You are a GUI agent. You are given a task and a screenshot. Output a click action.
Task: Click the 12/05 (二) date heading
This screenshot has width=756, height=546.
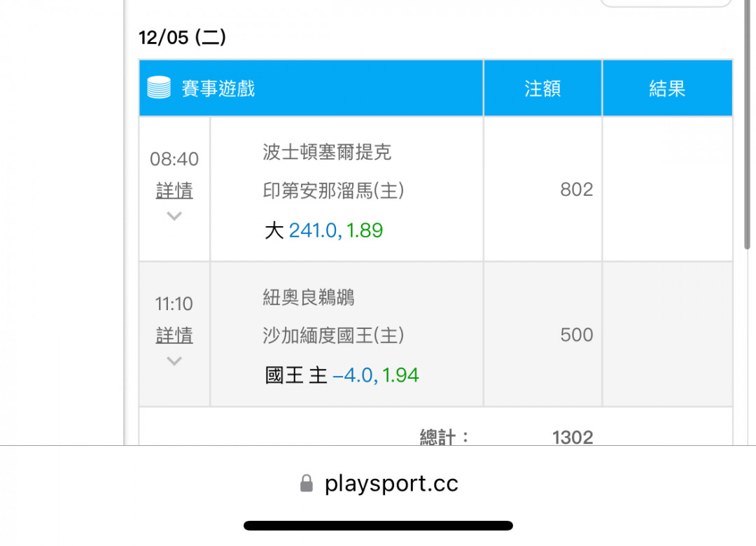point(182,37)
